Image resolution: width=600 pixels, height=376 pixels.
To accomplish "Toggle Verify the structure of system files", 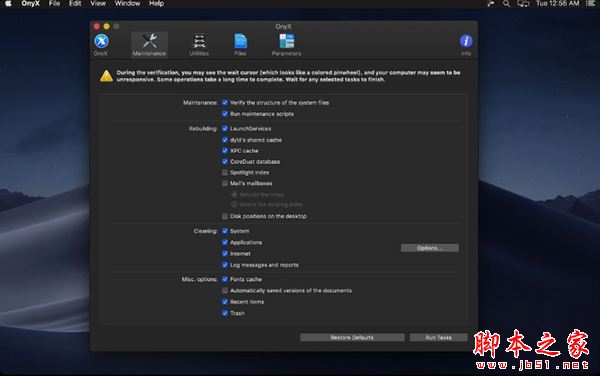I will click(225, 103).
